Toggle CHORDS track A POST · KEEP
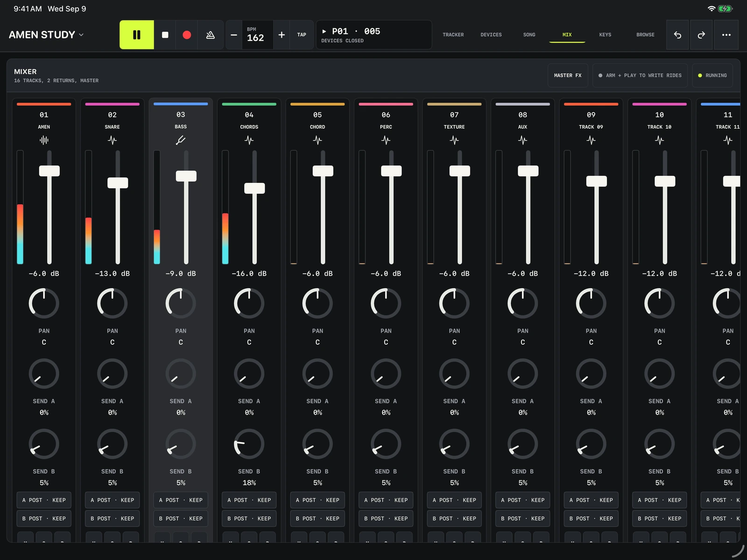 pos(249,500)
